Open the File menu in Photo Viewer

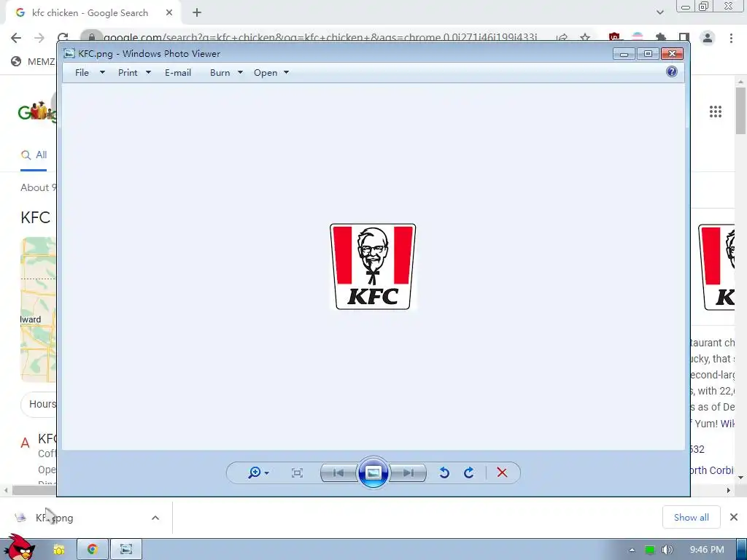point(82,72)
